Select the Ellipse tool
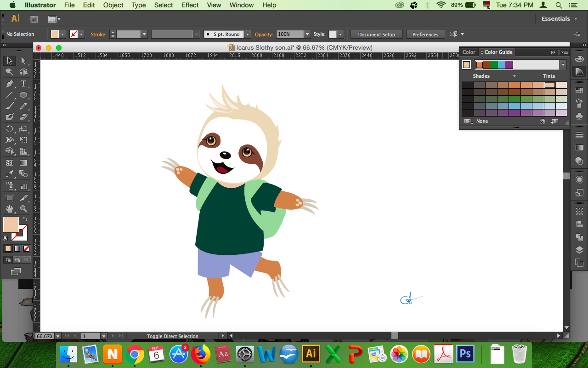588x368 pixels. 23,95
